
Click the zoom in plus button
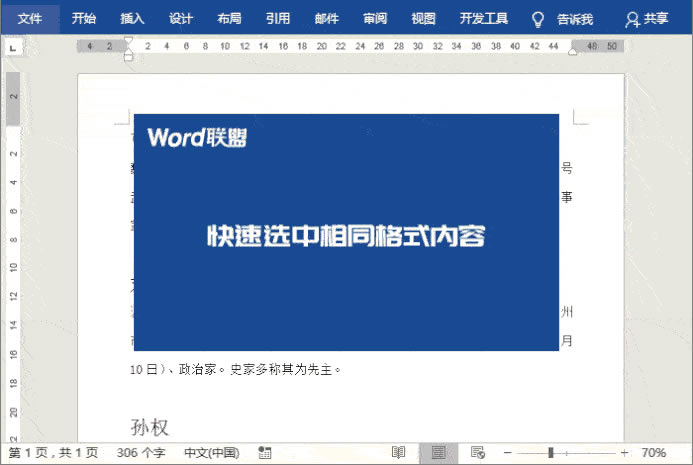point(624,453)
